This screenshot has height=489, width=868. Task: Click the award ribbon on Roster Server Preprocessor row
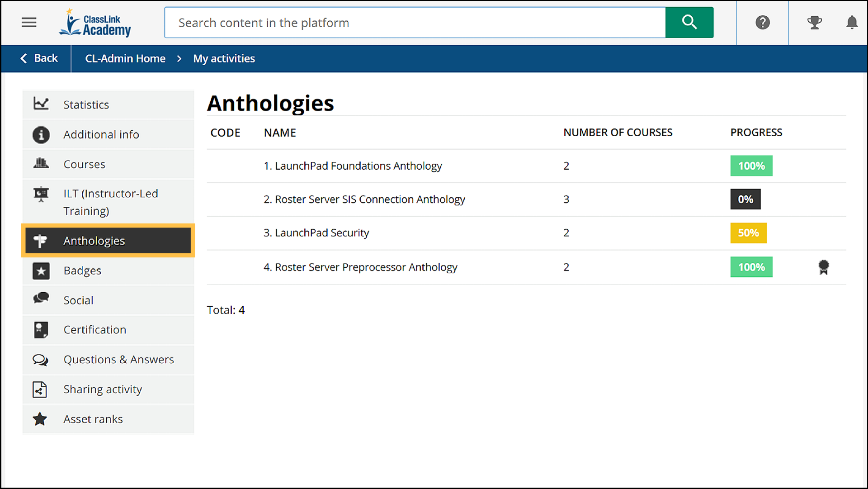[824, 267]
